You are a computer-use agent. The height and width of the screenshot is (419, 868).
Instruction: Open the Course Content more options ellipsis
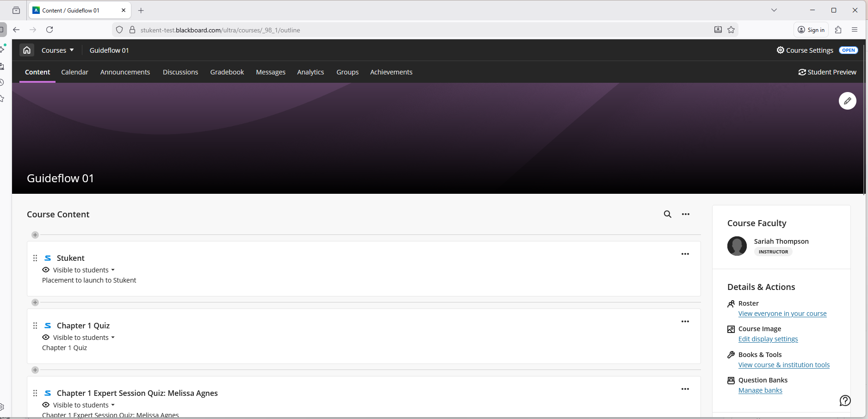tap(685, 214)
